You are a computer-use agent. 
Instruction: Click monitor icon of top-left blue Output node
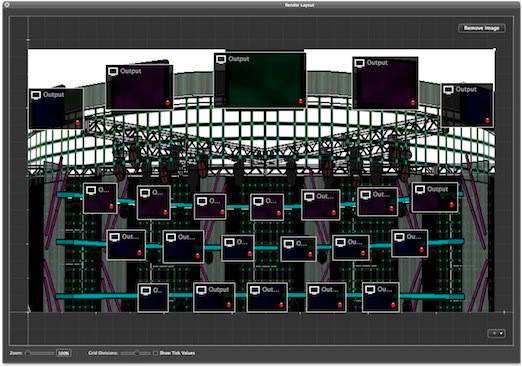point(36,95)
